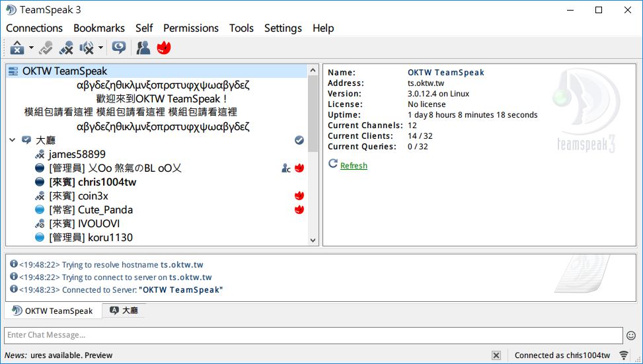Dismiss the news ticker with the X
Screen dimensions: 643x364
(496, 355)
